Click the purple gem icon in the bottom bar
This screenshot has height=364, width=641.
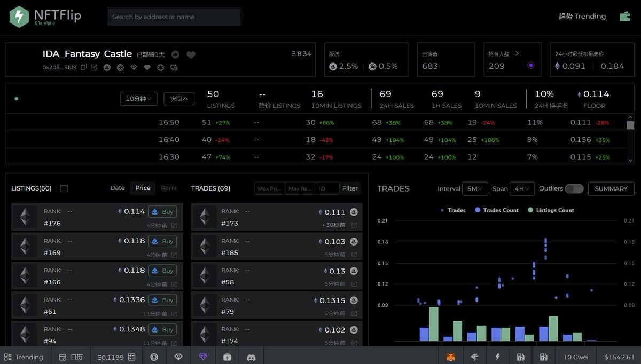203,357
